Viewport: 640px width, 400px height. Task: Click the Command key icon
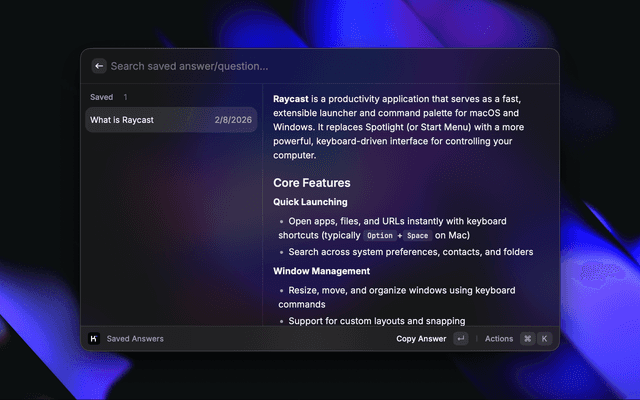(528, 339)
